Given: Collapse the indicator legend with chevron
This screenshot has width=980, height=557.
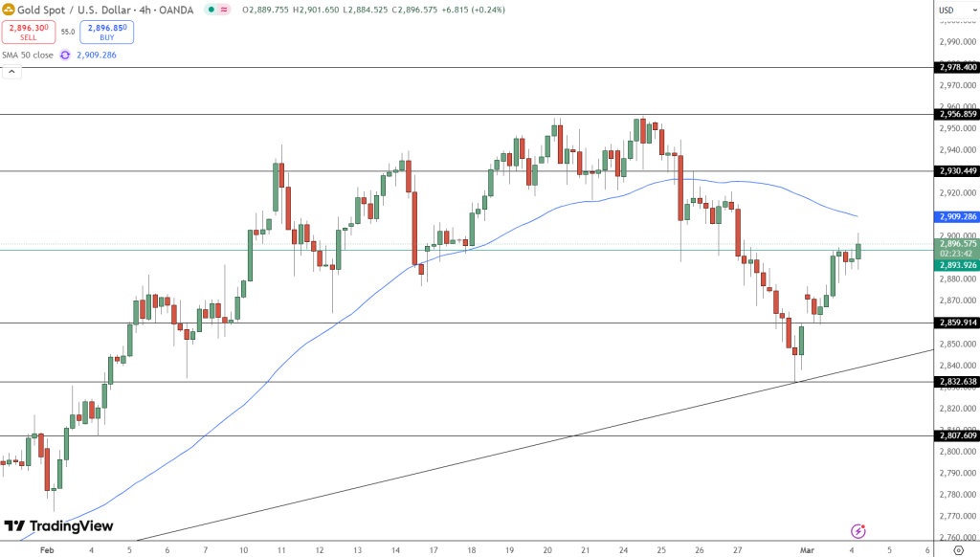Looking at the screenshot, I should click(11, 72).
